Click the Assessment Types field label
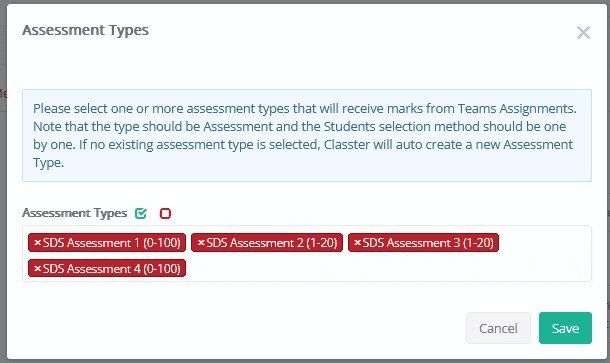Viewport: 610px width, 363px height. coord(75,213)
